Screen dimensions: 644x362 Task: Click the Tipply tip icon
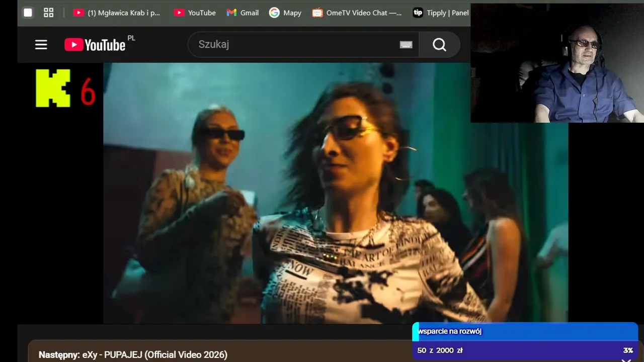tap(418, 13)
